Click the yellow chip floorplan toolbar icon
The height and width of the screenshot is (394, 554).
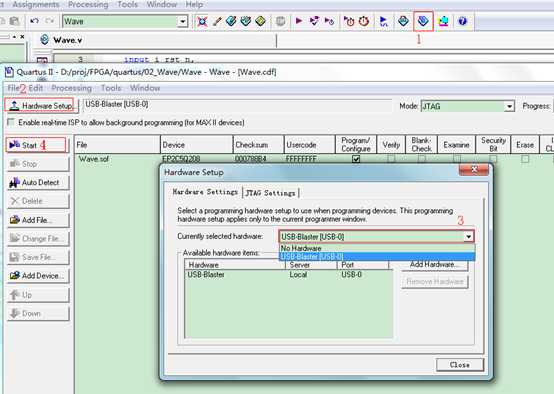point(261,21)
